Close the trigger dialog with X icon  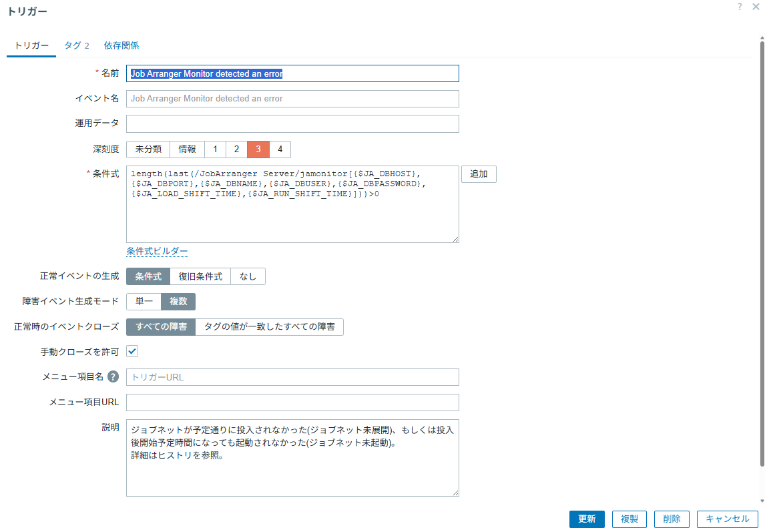(756, 7)
